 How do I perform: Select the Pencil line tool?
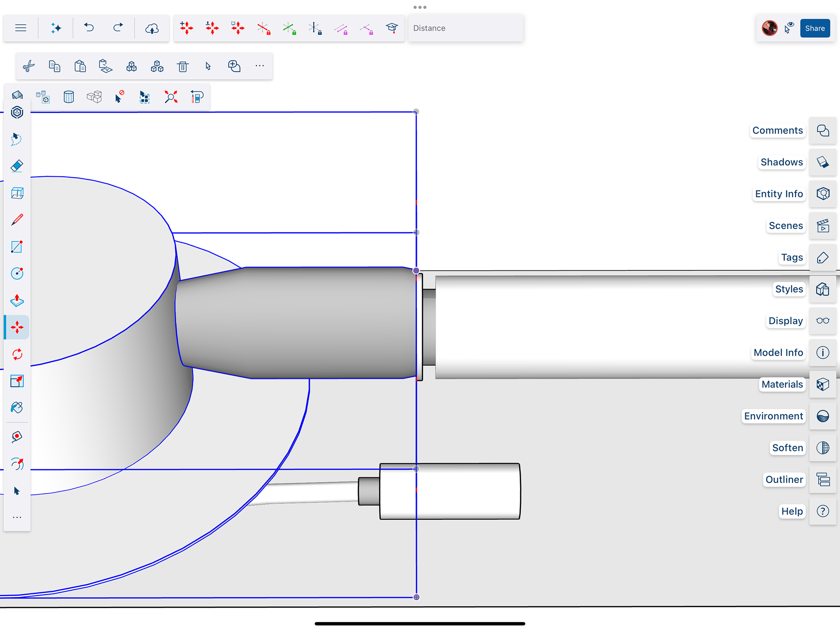17,220
